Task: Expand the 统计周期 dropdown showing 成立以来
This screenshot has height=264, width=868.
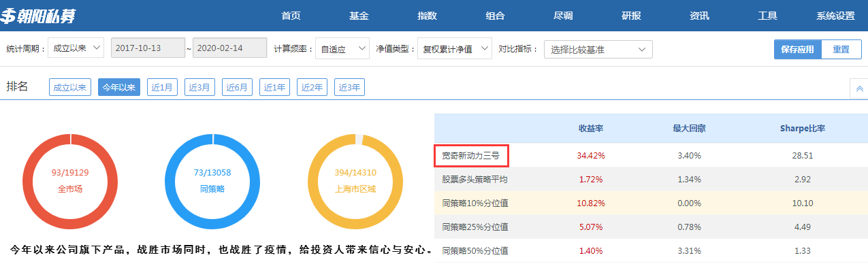Action: point(76,48)
